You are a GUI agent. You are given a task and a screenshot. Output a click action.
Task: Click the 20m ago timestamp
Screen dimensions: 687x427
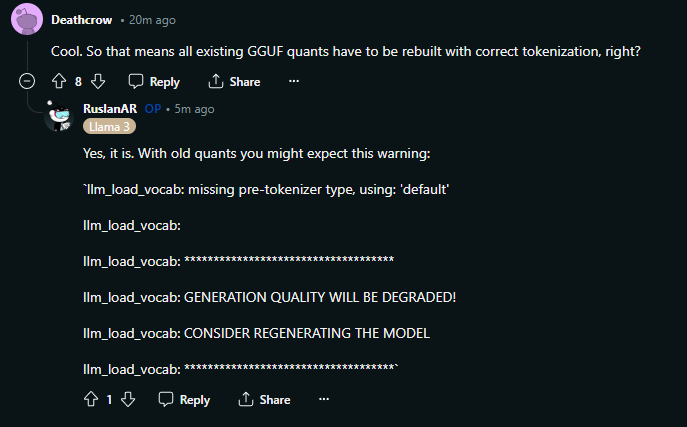(152, 20)
